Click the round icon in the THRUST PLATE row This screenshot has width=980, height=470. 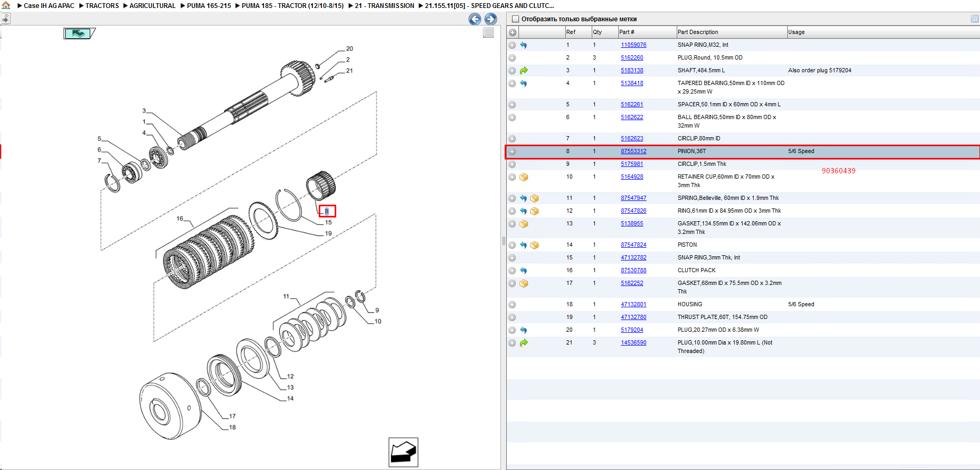pos(512,317)
